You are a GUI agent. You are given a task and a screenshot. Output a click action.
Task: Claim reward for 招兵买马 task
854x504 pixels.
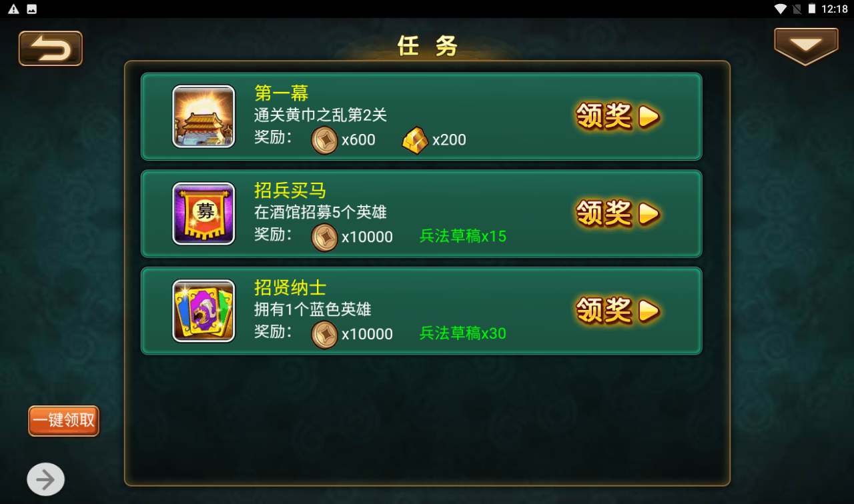[618, 214]
